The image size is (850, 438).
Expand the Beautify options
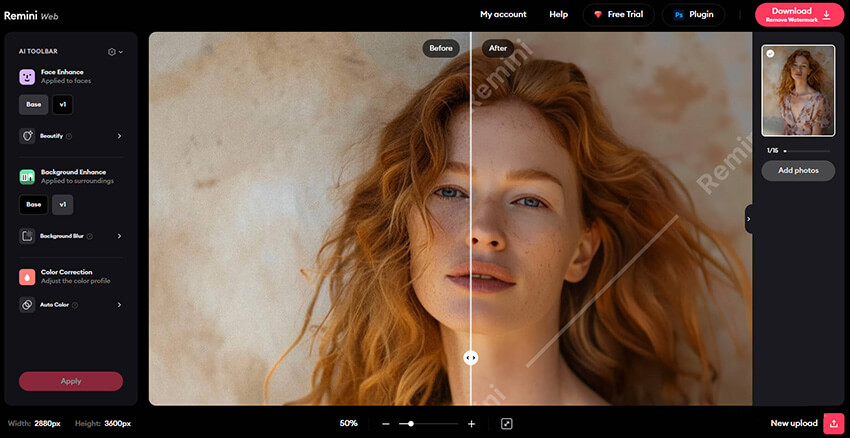pos(119,136)
